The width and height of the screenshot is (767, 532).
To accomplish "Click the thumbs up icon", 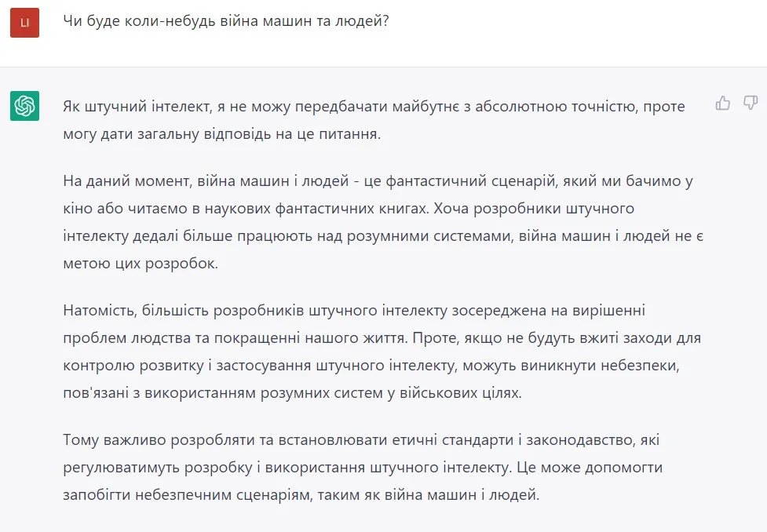I will click(723, 103).
